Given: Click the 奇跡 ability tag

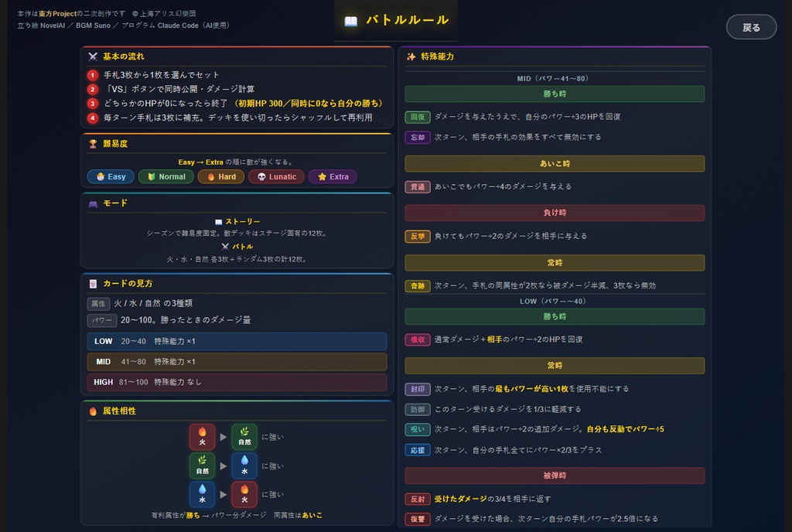Looking at the screenshot, I should tap(418, 285).
